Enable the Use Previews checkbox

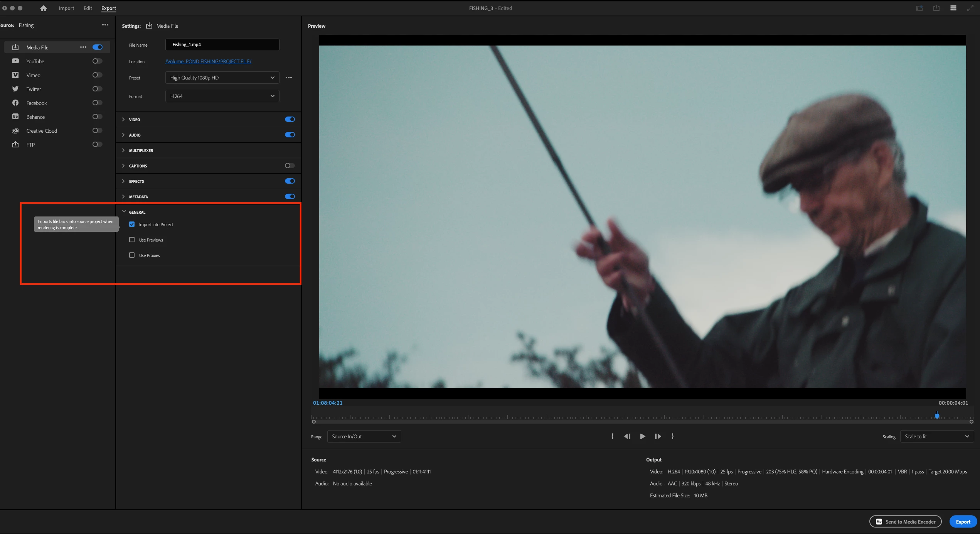[x=132, y=240]
